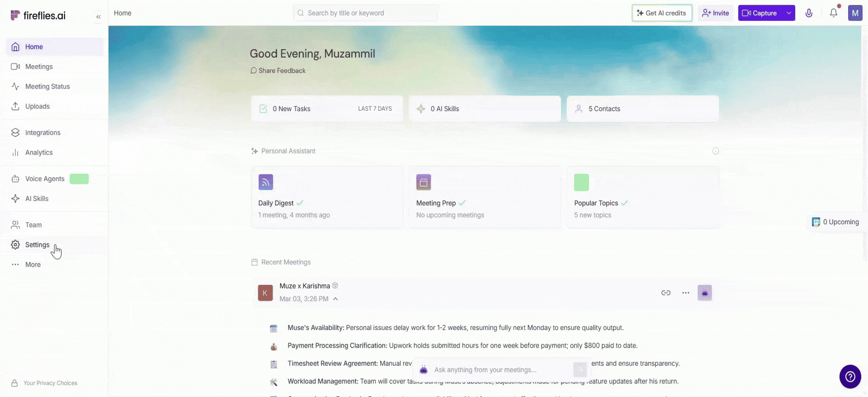Click the fireflies.ai logo

tap(38, 15)
